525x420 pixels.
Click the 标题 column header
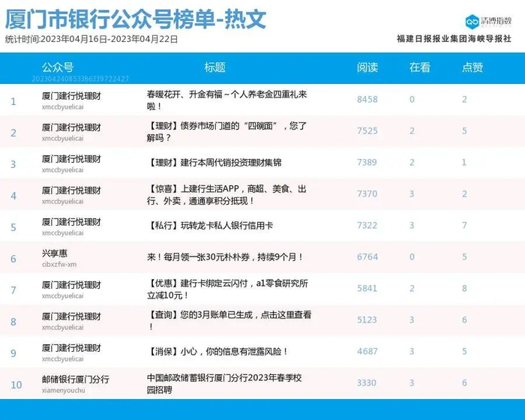point(215,67)
